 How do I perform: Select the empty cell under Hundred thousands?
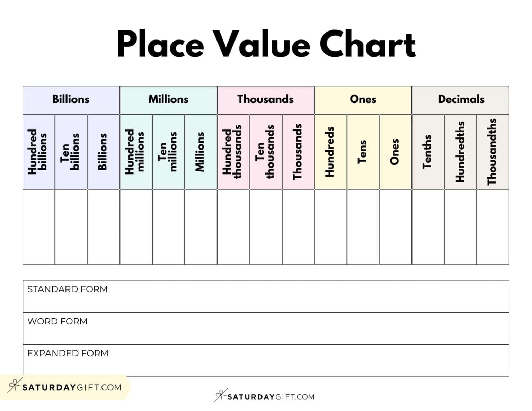point(233,227)
